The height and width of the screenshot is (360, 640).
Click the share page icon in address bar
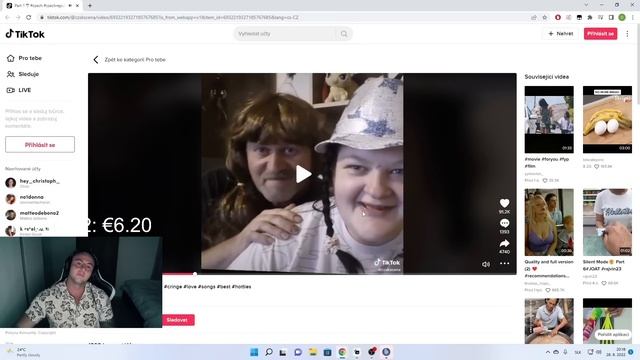pyautogui.click(x=534, y=18)
